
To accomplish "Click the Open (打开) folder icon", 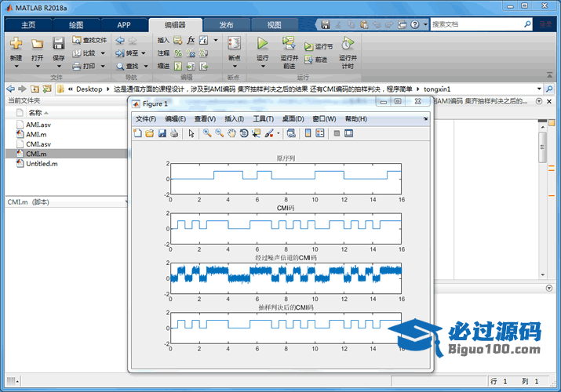I will [x=37, y=43].
